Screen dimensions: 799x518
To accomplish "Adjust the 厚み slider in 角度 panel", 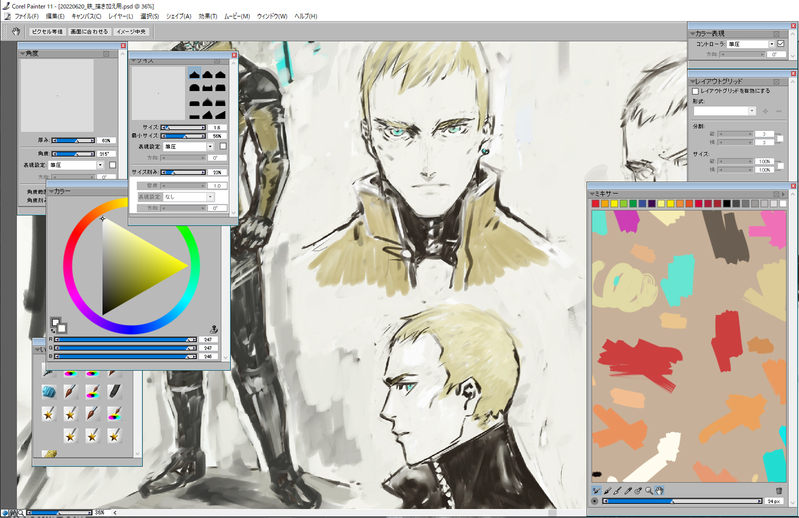I will (x=73, y=140).
